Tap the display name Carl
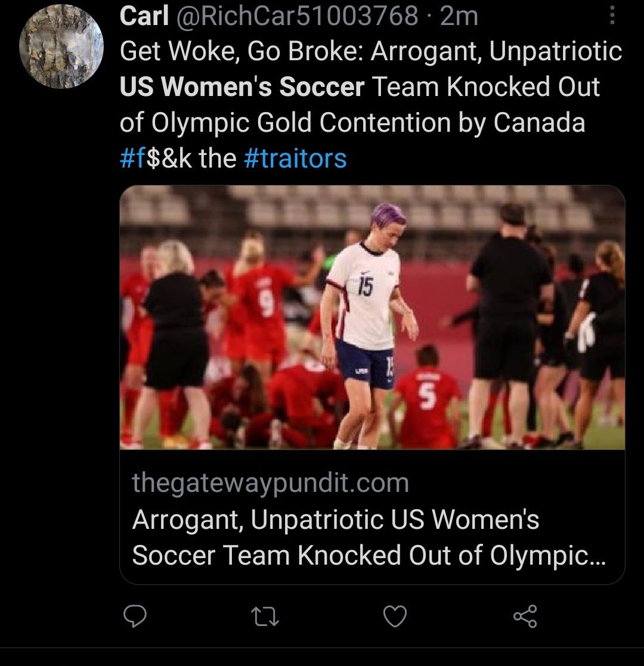The height and width of the screenshot is (666, 644). click(x=144, y=17)
